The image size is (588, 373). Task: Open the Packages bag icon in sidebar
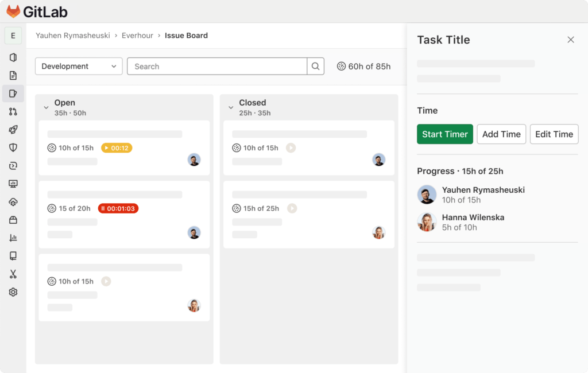point(13,220)
